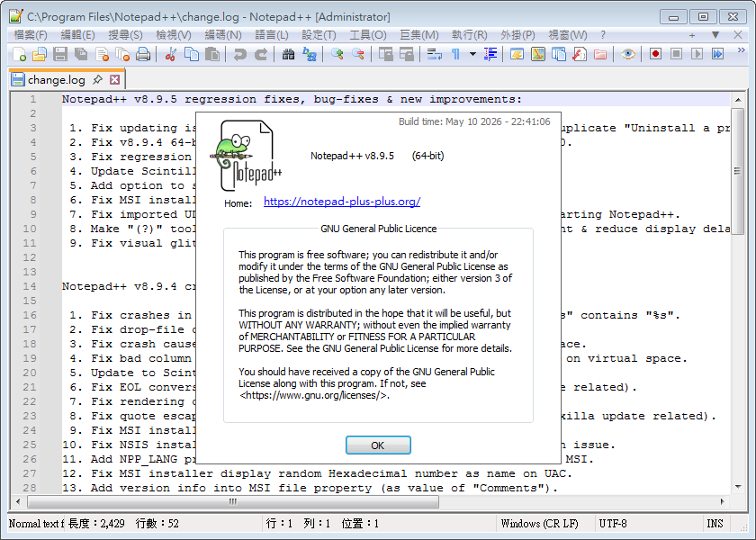Open the Folder as Workspace icon
756x540 pixels.
[599, 54]
